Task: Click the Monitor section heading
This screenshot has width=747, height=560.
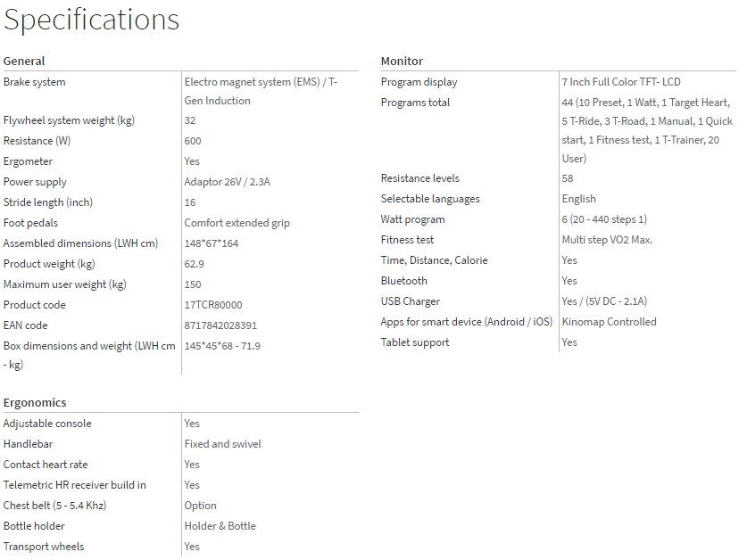Action: click(x=402, y=62)
